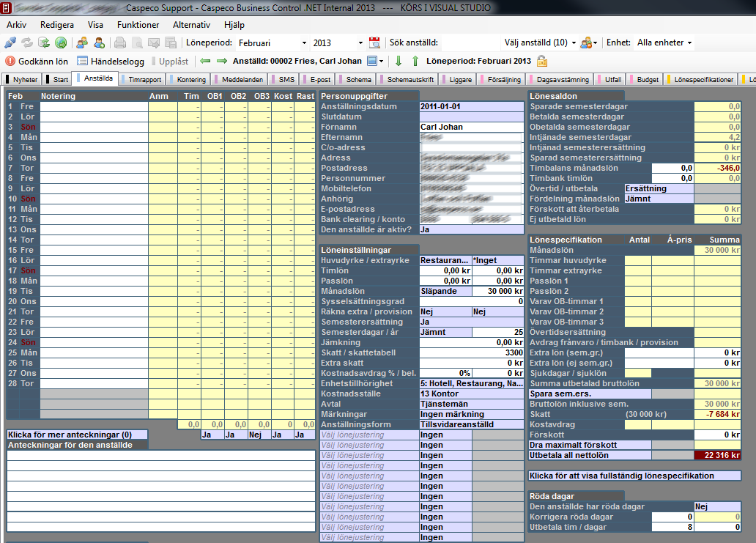Switch to the Timrapport tab
This screenshot has height=543, width=756.
click(x=142, y=80)
